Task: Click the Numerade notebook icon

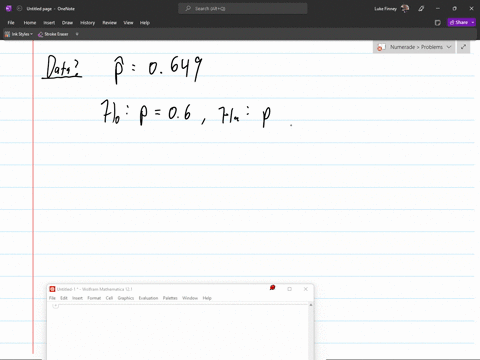Action: point(381,47)
